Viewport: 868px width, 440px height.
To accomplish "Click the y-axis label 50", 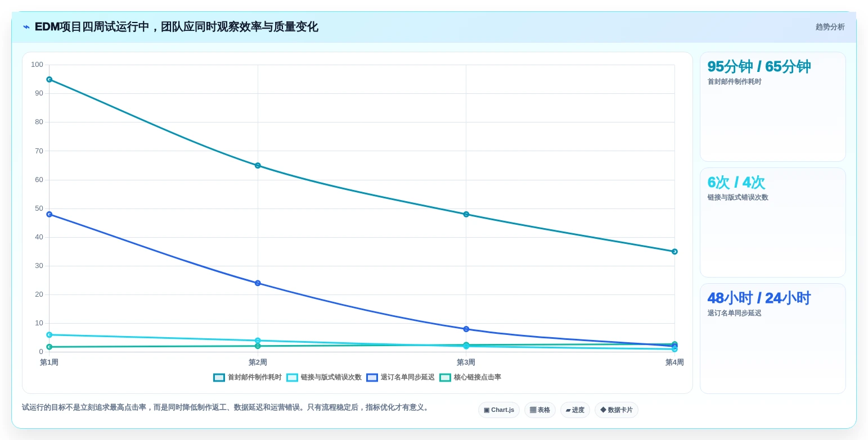I will (x=39, y=208).
